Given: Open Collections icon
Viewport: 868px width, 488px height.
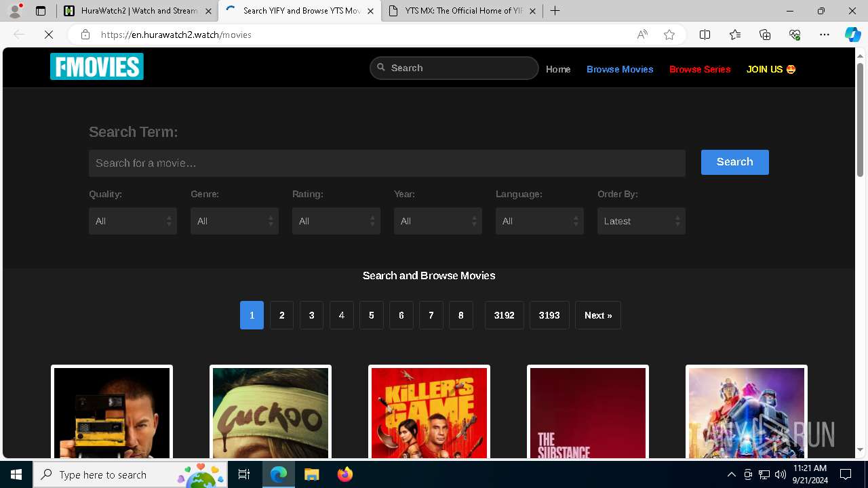Looking at the screenshot, I should (765, 35).
